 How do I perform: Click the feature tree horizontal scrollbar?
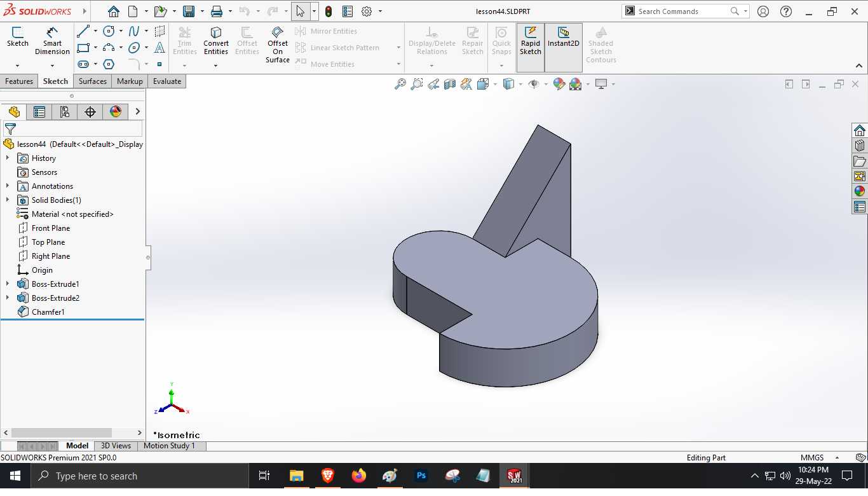62,432
